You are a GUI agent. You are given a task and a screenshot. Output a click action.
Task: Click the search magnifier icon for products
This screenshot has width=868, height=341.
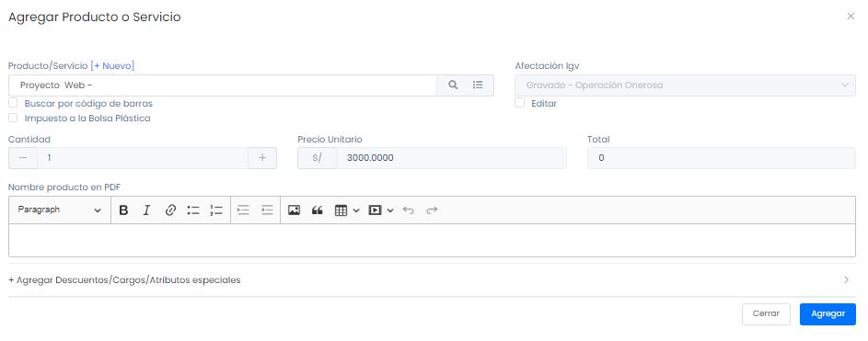pyautogui.click(x=453, y=85)
